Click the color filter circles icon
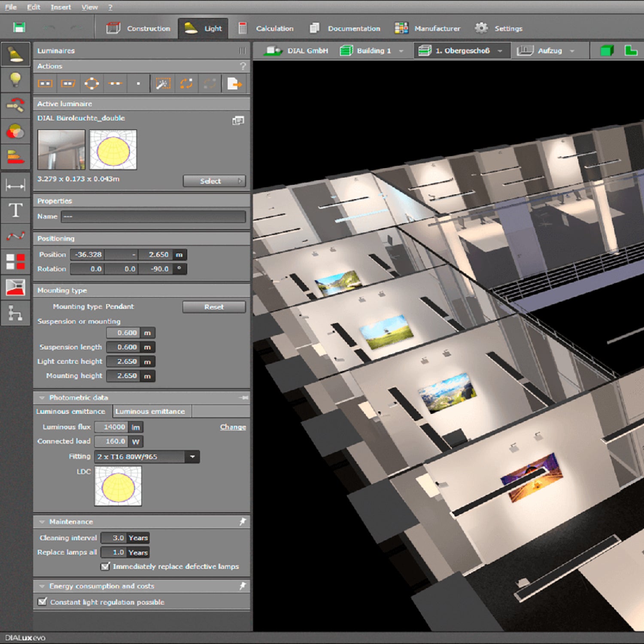 tap(15, 132)
